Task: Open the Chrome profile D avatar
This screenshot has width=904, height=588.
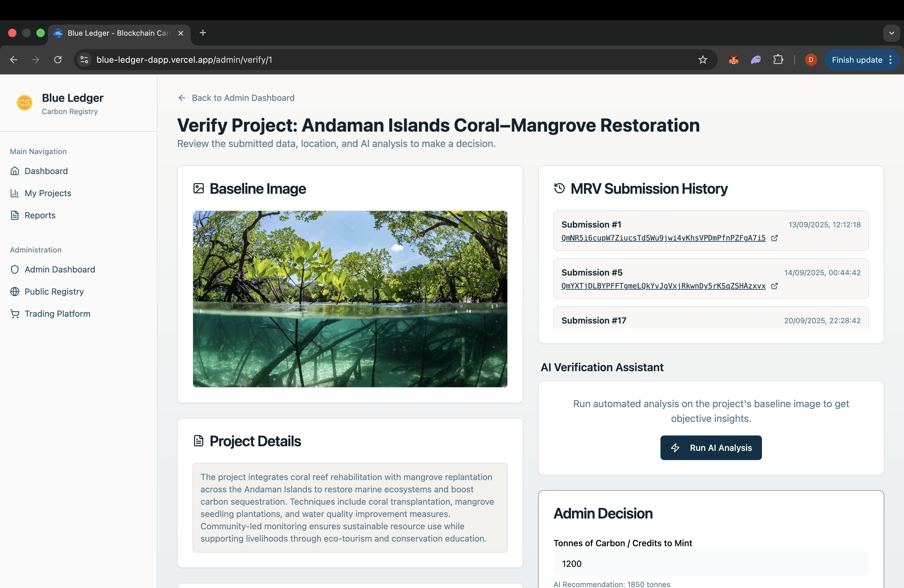Action: [x=811, y=60]
